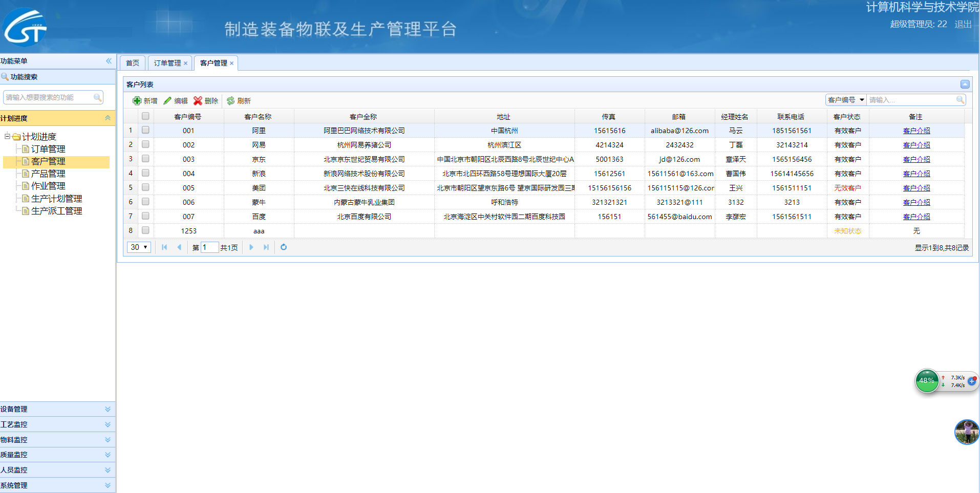Open 客户介绍 link for 美团 row
The width and height of the screenshot is (980, 493).
point(917,188)
